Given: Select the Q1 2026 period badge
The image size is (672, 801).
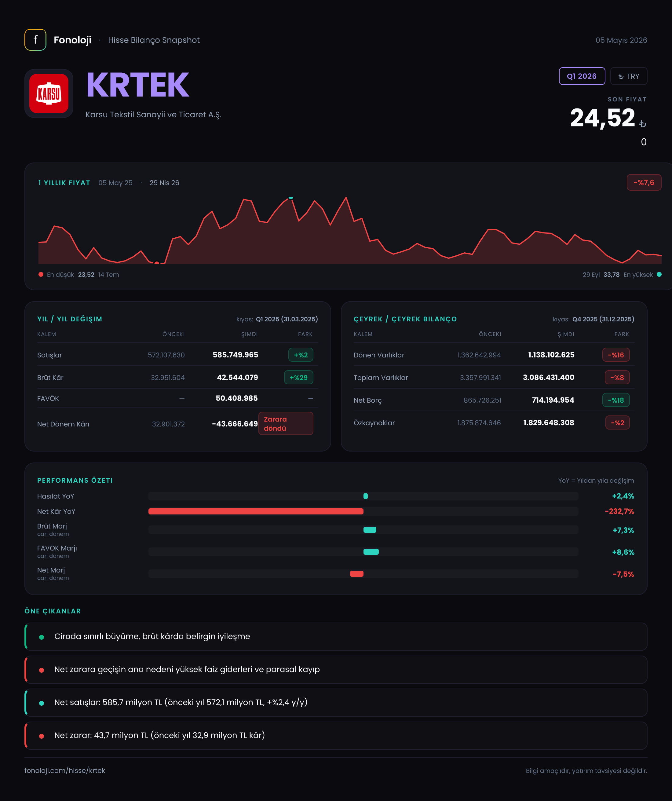Looking at the screenshot, I should coord(582,76).
